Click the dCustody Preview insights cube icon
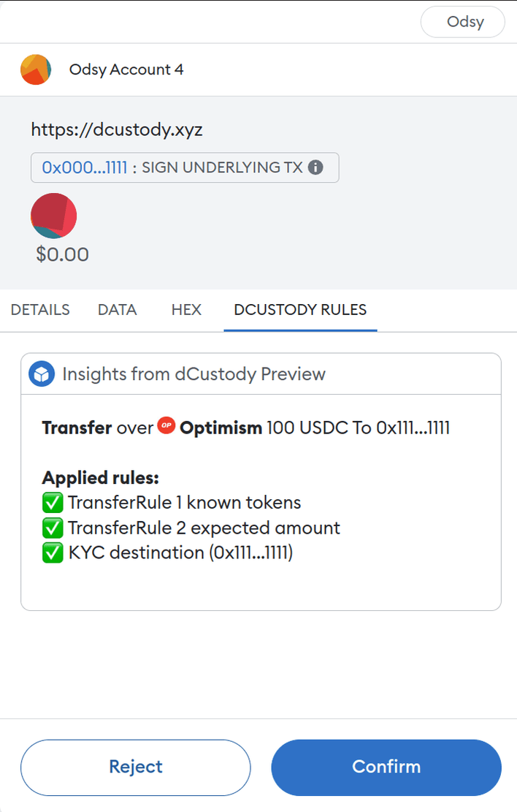The height and width of the screenshot is (812, 517). tap(42, 373)
